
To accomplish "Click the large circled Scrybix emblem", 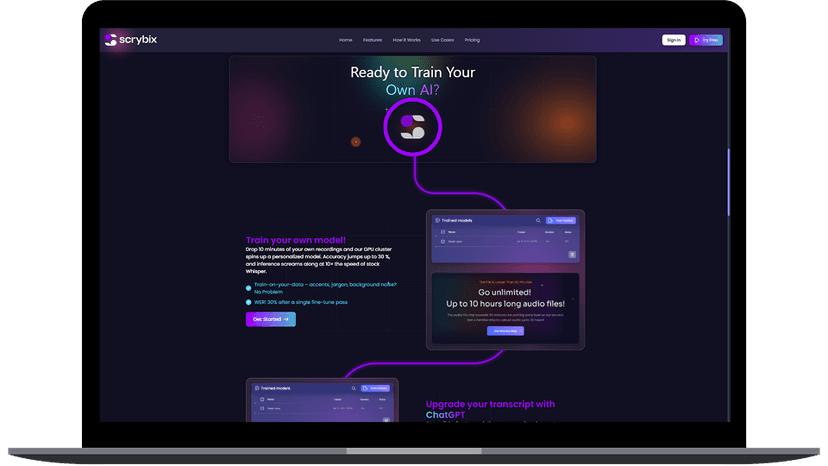I will tap(413, 128).
